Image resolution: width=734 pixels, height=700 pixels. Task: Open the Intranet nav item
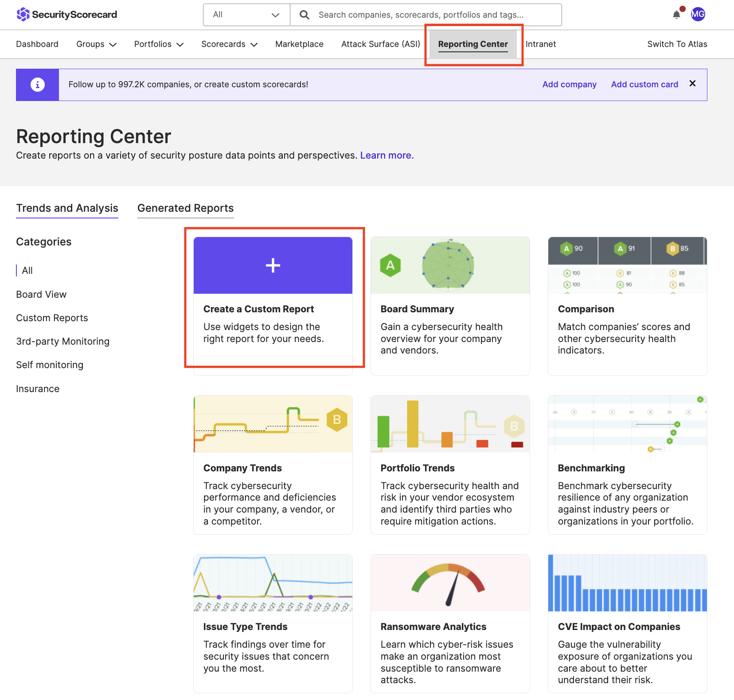[541, 44]
